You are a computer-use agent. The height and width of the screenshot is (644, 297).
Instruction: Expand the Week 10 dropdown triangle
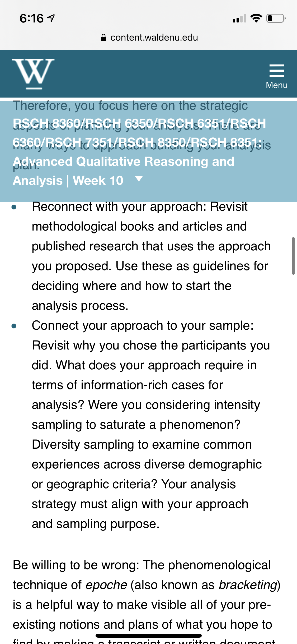139,179
